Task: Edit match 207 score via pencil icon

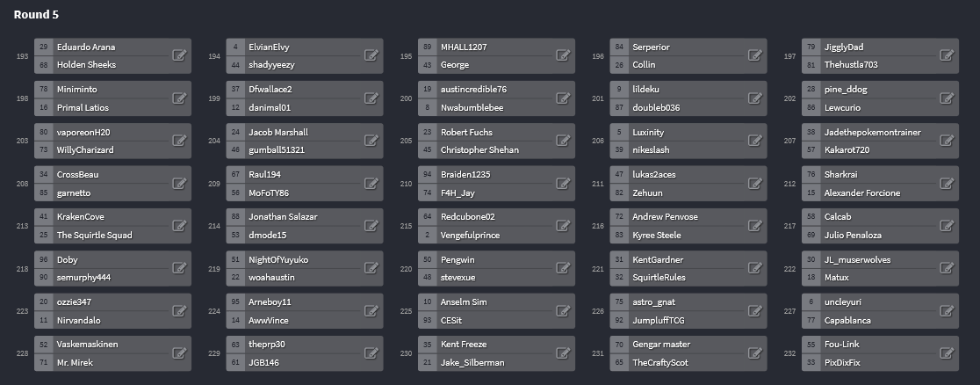Action: click(x=947, y=141)
